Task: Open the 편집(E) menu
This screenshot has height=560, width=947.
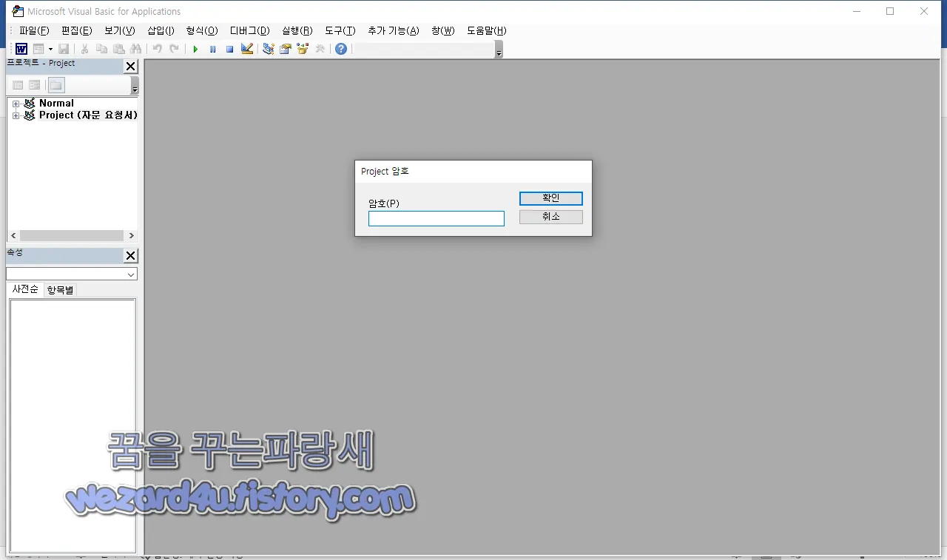Action: 77,30
